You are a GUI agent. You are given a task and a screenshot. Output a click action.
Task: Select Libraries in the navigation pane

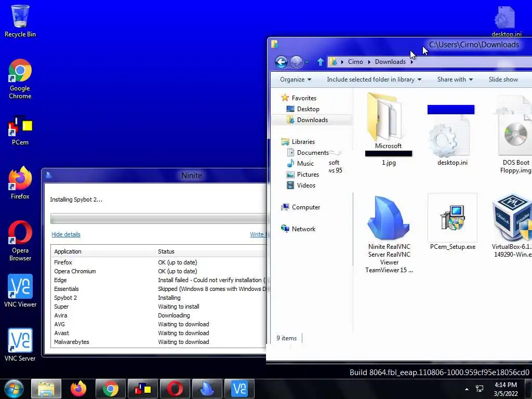pyautogui.click(x=303, y=141)
